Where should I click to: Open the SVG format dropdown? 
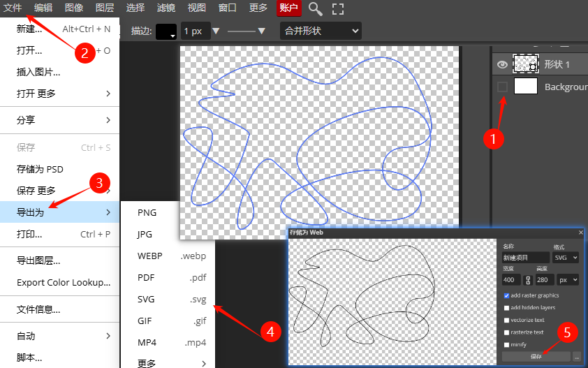coord(565,258)
